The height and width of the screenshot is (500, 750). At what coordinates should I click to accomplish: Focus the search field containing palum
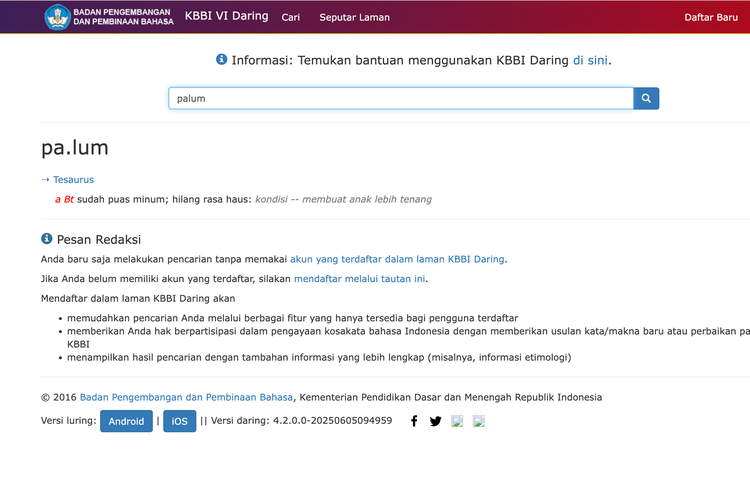pos(401,98)
